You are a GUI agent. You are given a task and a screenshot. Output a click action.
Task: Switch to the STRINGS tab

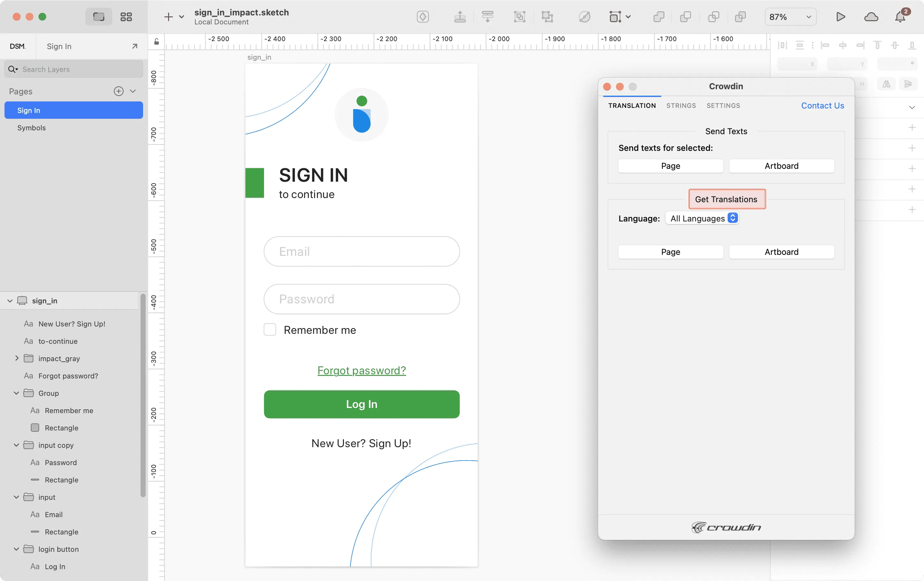pos(681,106)
